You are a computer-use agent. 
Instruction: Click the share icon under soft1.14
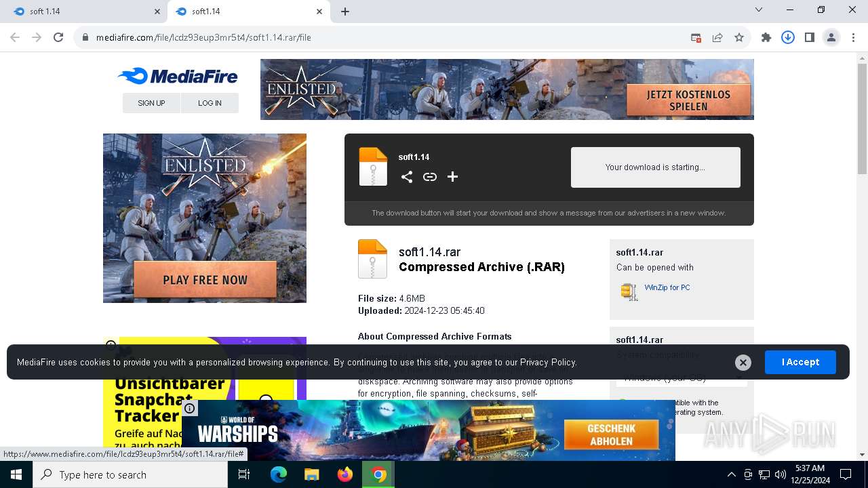tap(407, 177)
